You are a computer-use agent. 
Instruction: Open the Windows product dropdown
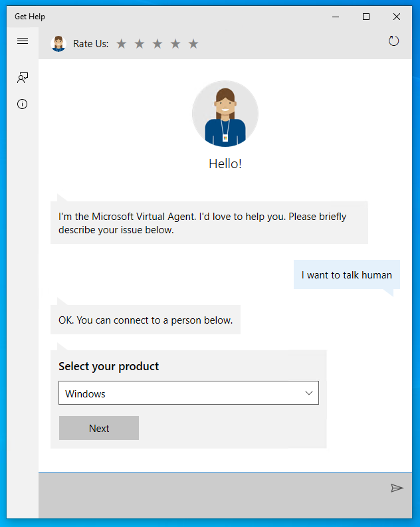(x=189, y=393)
